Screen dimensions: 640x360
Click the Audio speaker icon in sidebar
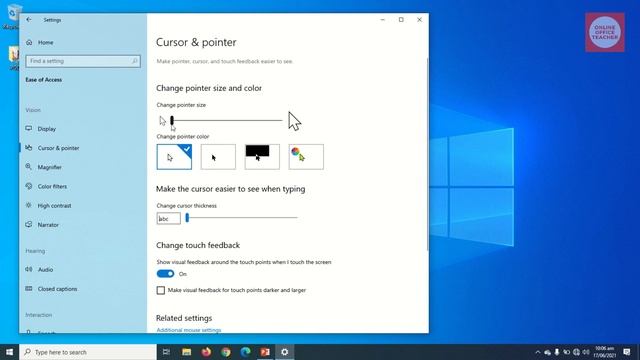tap(29, 269)
